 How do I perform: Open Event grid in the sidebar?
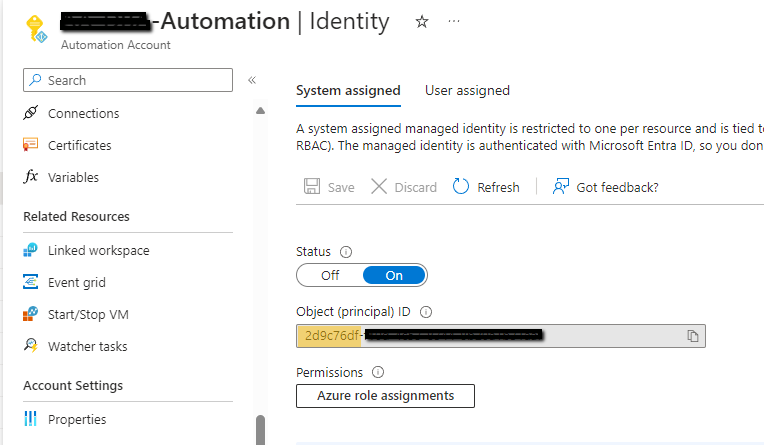76,283
